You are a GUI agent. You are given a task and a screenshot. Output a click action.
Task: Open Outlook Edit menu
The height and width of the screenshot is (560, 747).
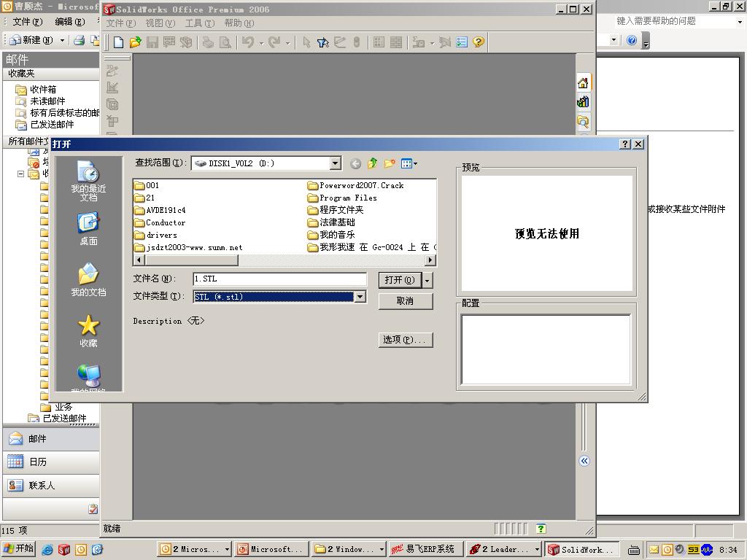(69, 21)
